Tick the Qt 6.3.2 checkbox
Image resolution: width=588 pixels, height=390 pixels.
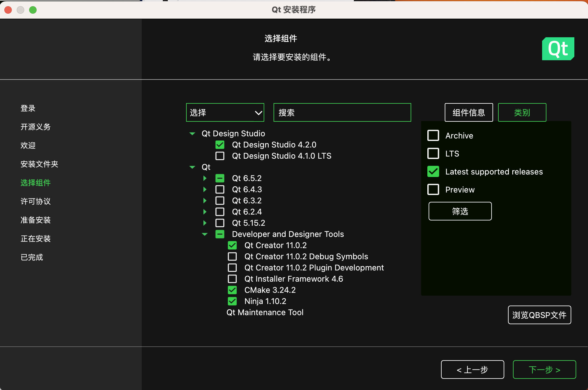(x=220, y=201)
